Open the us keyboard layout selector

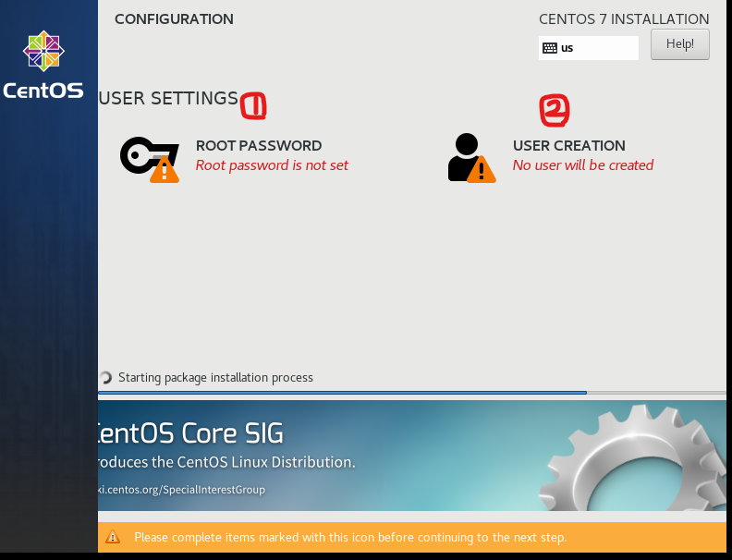(x=588, y=48)
